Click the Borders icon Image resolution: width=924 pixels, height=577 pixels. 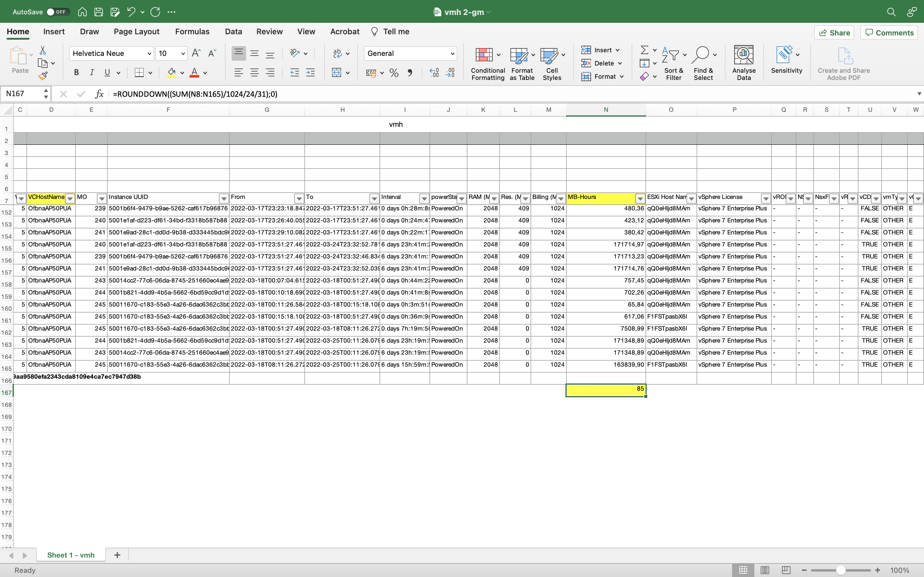point(139,72)
